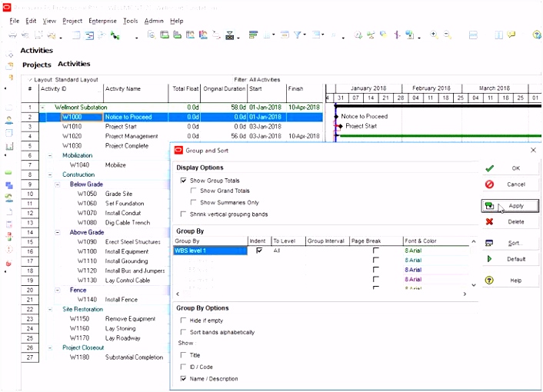Open the filter icon dropdown arrow
Image resolution: width=543 pixels, height=392 pixels.
[305, 35]
